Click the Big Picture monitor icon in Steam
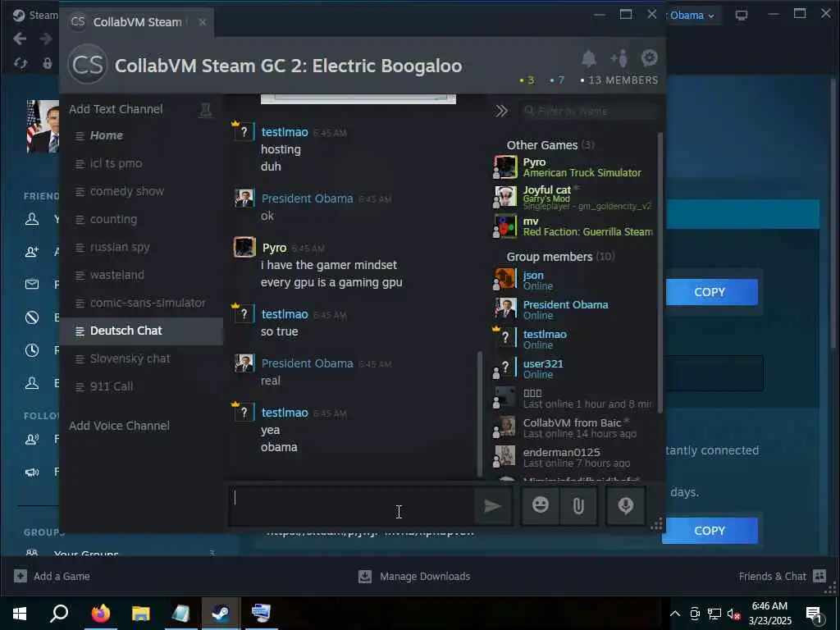This screenshot has width=840, height=630. (x=742, y=16)
